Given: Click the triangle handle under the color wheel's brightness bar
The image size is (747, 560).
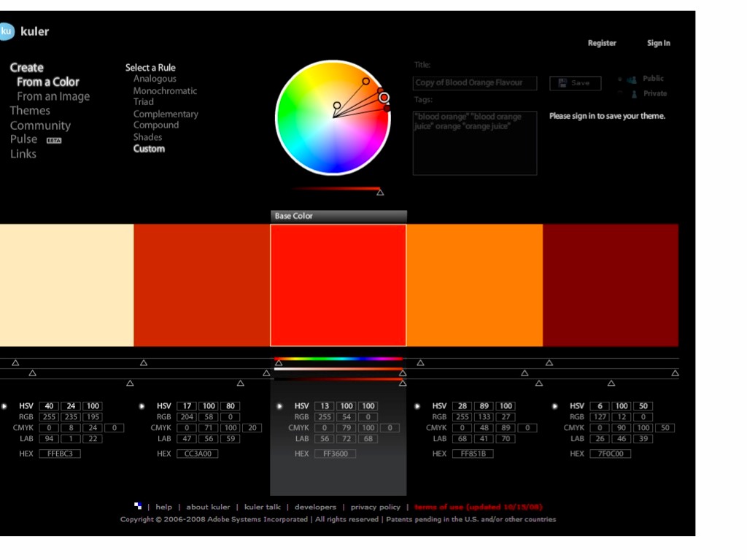Looking at the screenshot, I should (x=380, y=192).
